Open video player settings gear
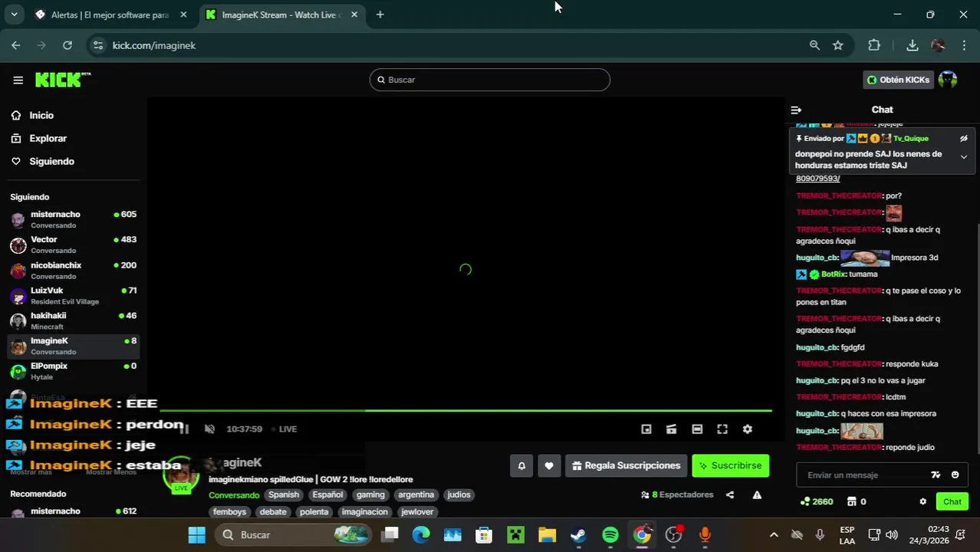Image resolution: width=980 pixels, height=552 pixels. [748, 429]
